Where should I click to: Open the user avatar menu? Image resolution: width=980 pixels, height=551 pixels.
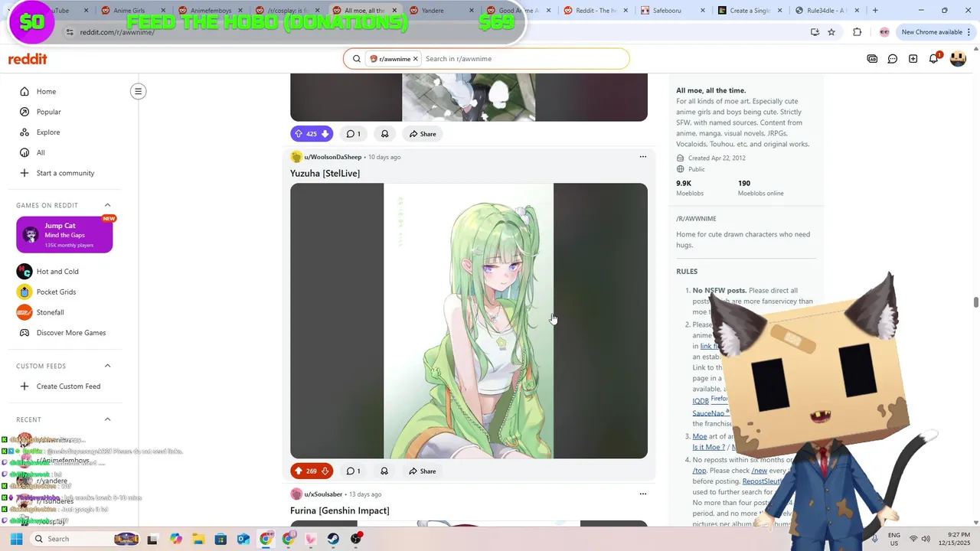958,59
